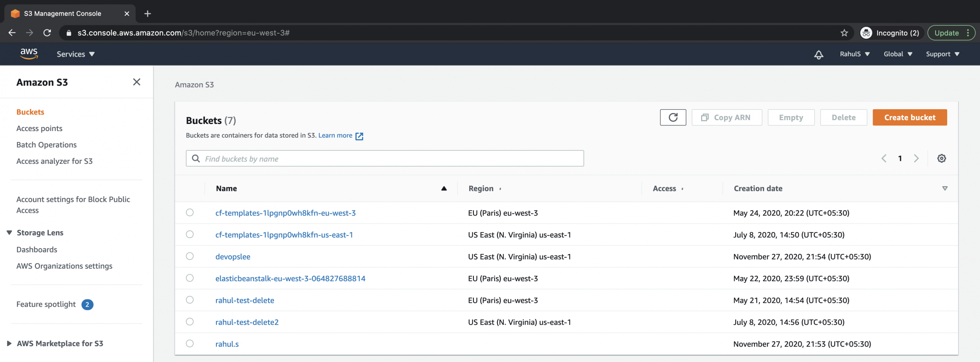Viewport: 980px width, 362px height.
Task: Click the Create bucket button
Action: coord(910,118)
